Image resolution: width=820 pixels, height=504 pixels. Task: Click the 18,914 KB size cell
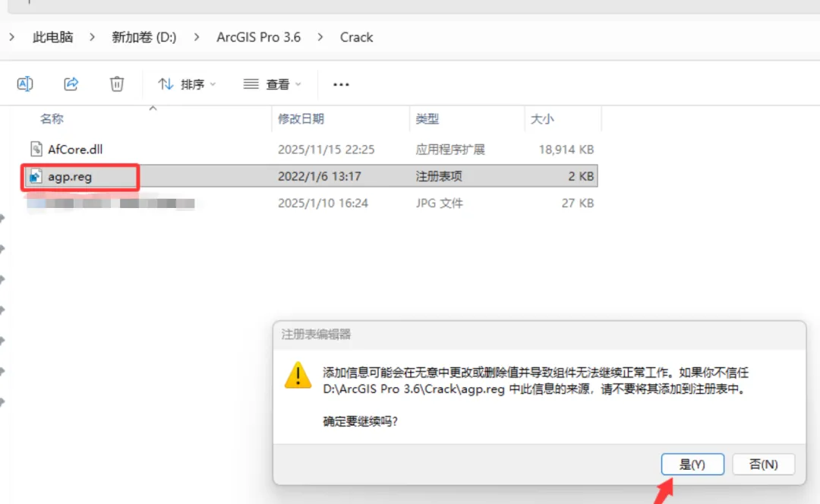566,149
